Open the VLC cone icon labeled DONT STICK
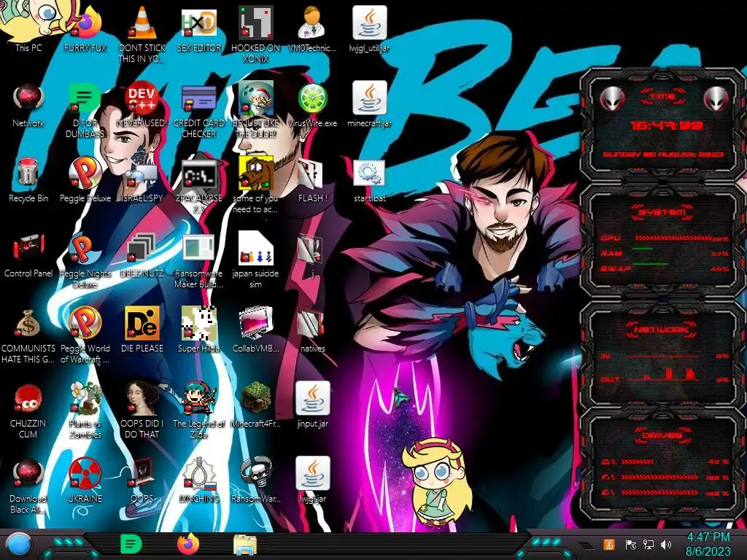 click(142, 23)
